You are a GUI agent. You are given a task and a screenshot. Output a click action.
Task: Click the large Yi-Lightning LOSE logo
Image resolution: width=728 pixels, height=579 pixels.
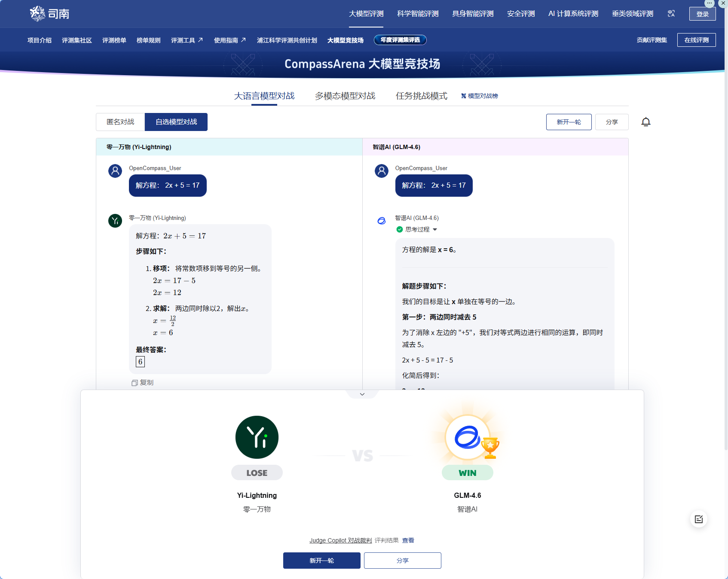click(257, 437)
